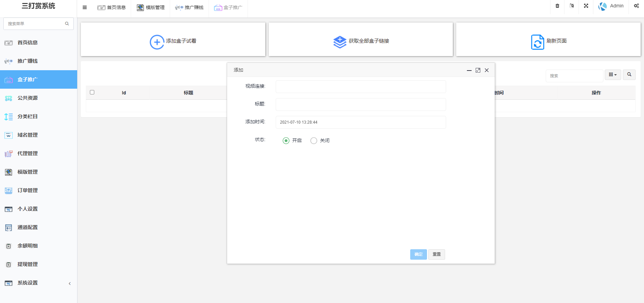Select 订单管理 from the sidebar
This screenshot has width=644, height=303.
pyautogui.click(x=28, y=190)
